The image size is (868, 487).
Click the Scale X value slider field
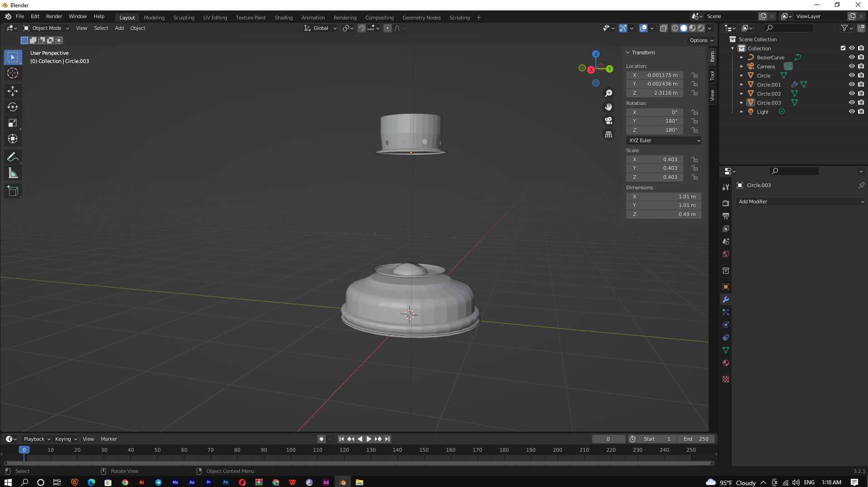pyautogui.click(x=655, y=159)
